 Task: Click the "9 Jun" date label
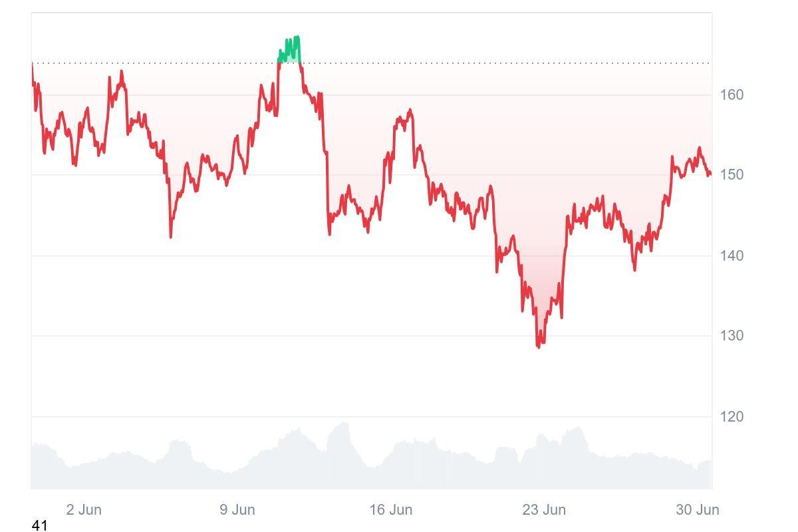click(x=237, y=510)
